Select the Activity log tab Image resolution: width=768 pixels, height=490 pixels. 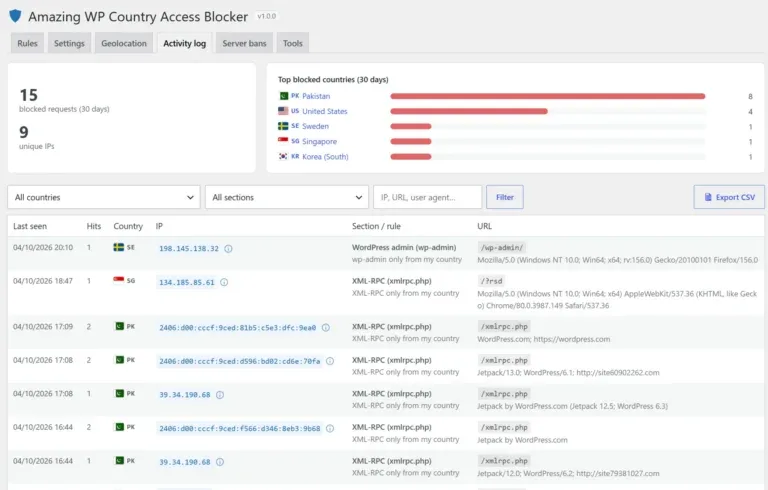coord(185,43)
